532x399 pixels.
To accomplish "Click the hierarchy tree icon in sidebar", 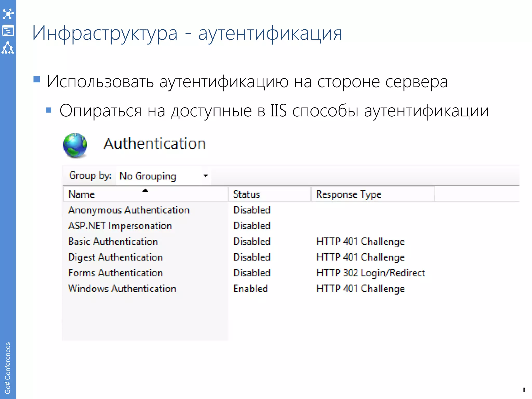I will (8, 48).
